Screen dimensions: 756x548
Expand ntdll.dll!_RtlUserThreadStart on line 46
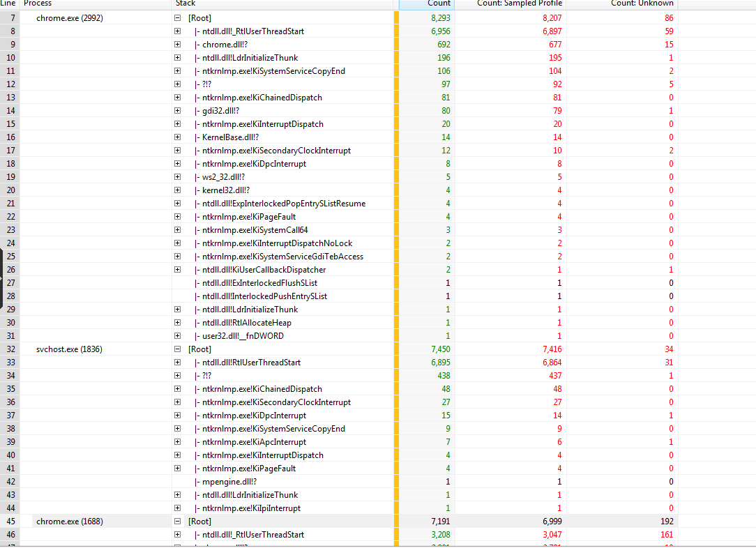click(x=177, y=535)
